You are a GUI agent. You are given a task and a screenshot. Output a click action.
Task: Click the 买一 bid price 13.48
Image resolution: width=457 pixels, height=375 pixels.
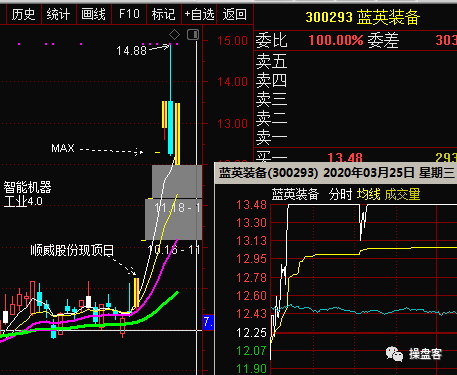point(345,157)
